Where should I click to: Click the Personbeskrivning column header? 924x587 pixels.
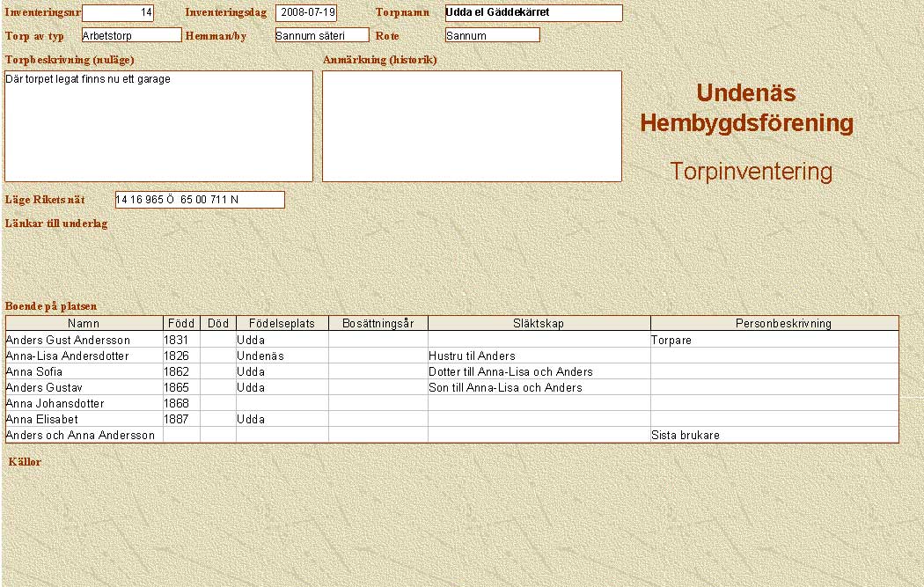[774, 323]
